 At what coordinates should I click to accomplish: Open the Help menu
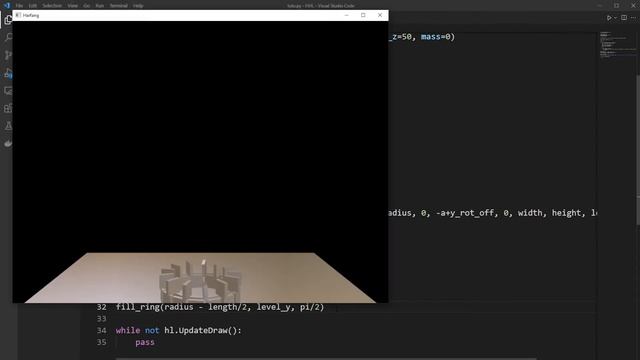[x=138, y=6]
